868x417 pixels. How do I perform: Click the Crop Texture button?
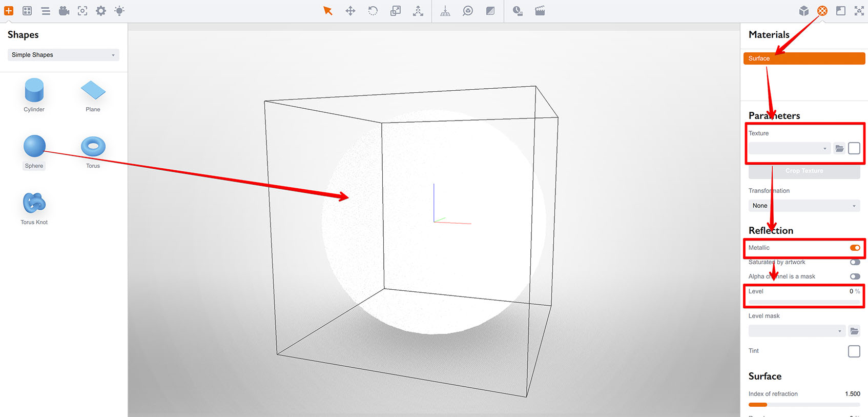[x=803, y=171]
